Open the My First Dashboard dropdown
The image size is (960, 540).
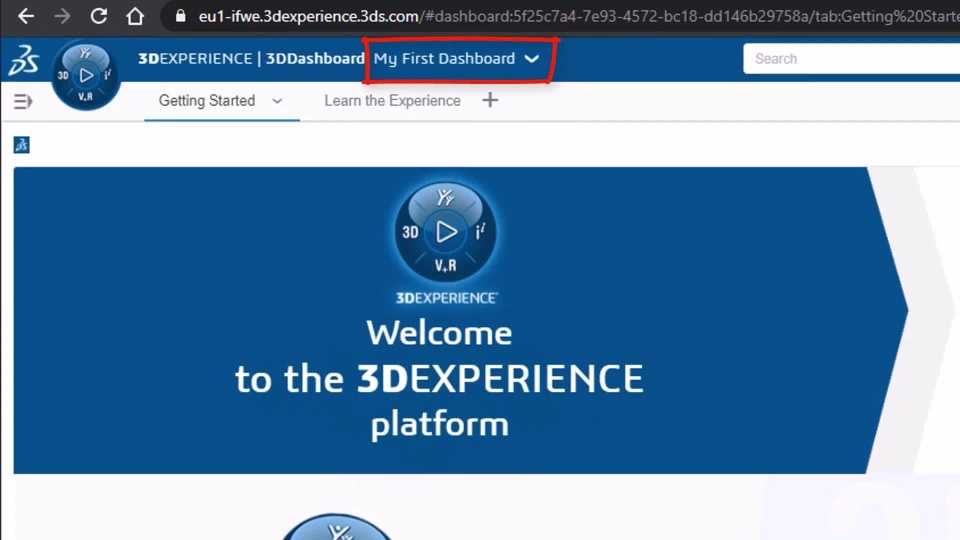457,59
